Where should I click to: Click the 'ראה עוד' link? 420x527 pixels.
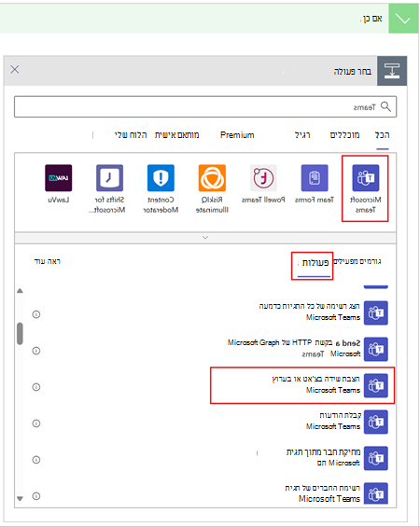pos(48,261)
